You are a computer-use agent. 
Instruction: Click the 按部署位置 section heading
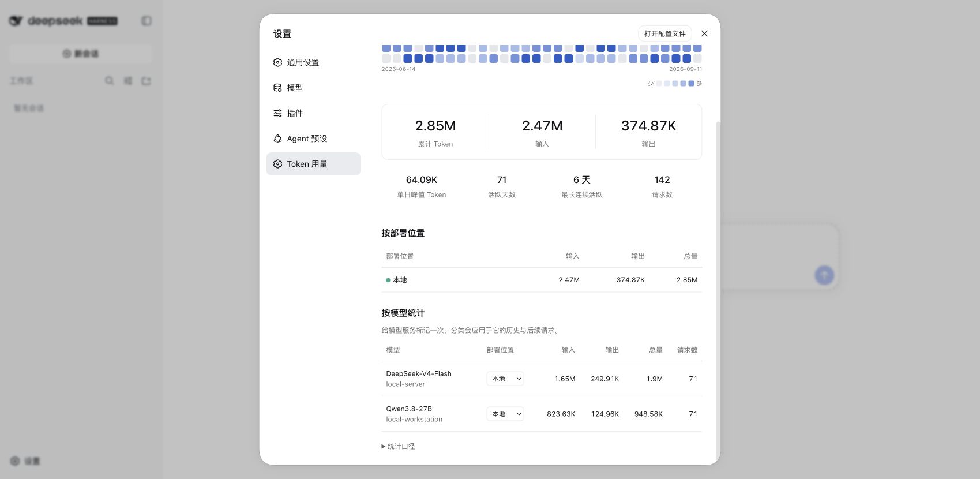(403, 233)
